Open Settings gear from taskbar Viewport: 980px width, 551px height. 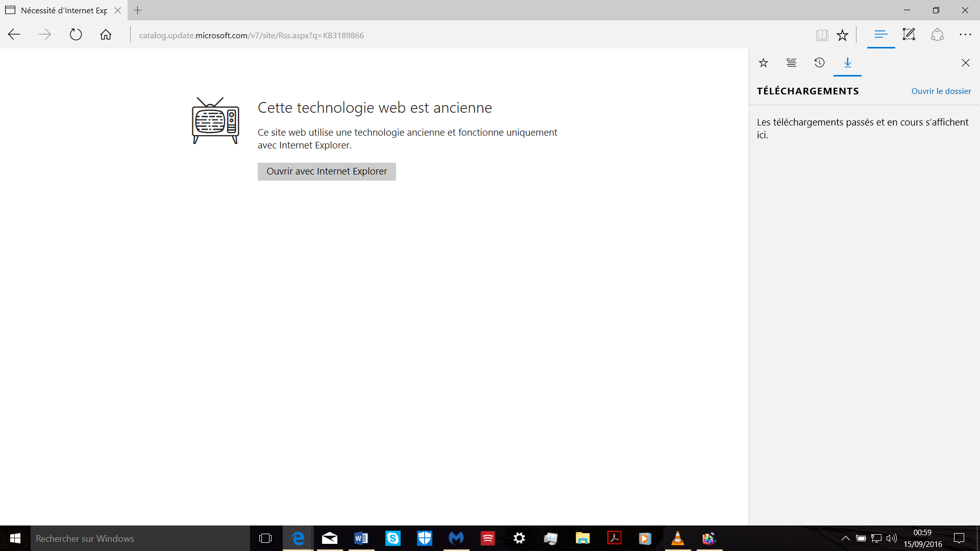(520, 538)
